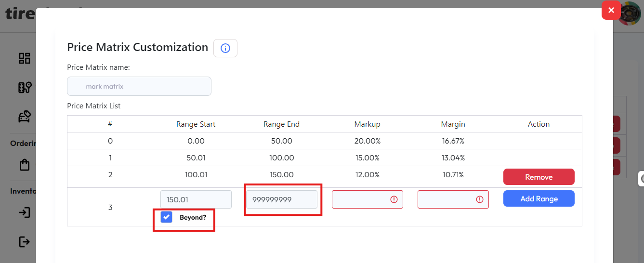Screen dimensions: 644x263
Task: Select the empty Margin input field
Action: point(446,199)
